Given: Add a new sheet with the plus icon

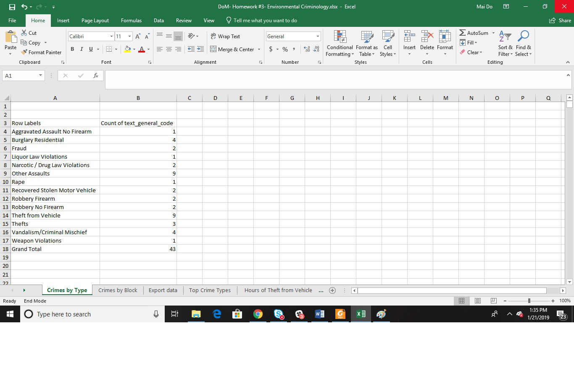Looking at the screenshot, I should (332, 290).
